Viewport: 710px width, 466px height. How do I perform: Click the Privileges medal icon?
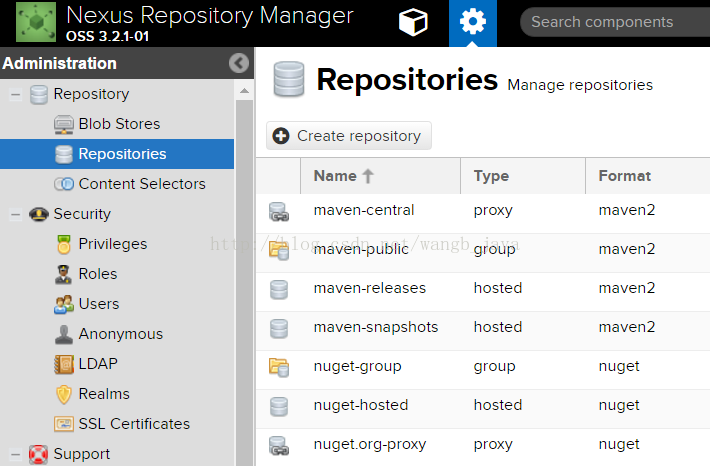[64, 244]
